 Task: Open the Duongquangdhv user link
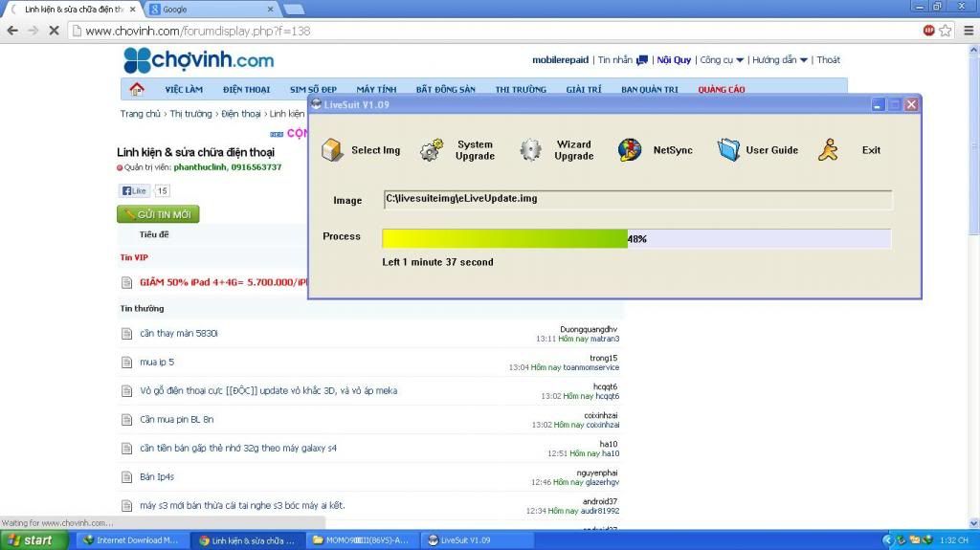click(x=589, y=329)
